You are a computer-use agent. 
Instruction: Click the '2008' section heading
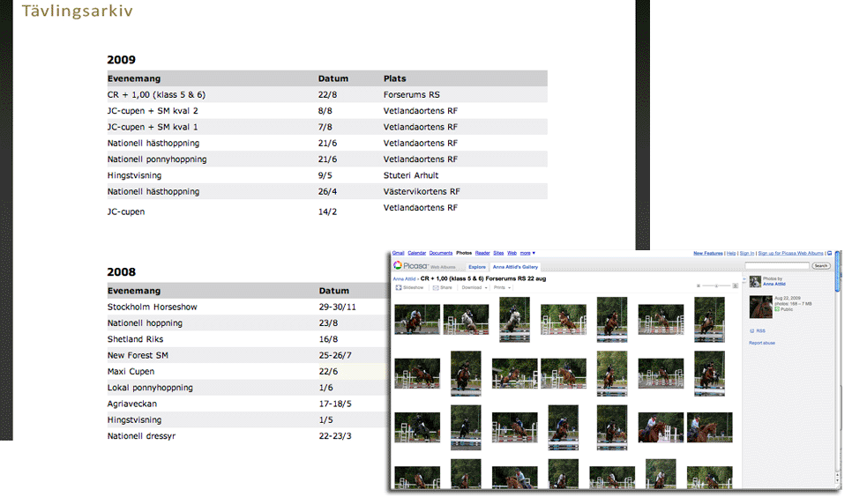pos(121,272)
